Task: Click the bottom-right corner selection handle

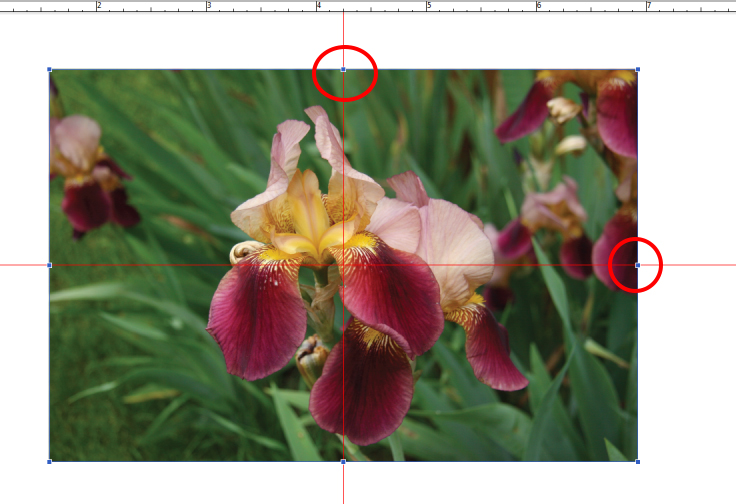Action: click(x=638, y=461)
